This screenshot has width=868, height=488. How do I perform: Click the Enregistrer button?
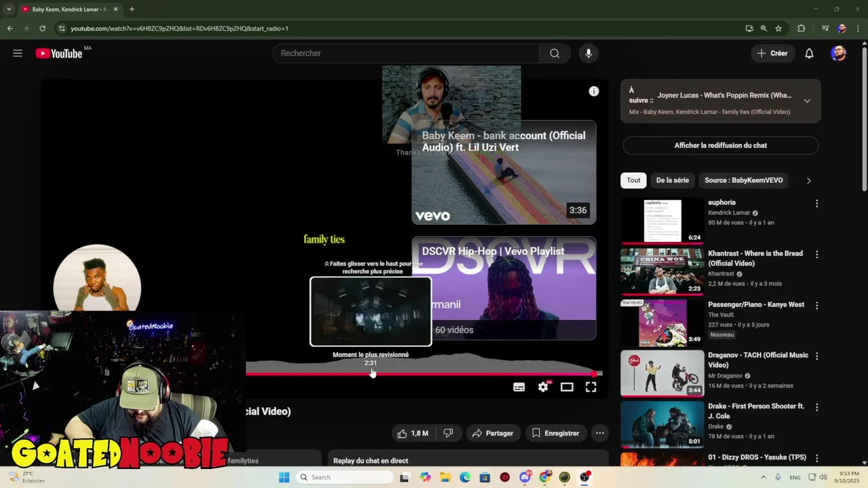[x=555, y=433]
